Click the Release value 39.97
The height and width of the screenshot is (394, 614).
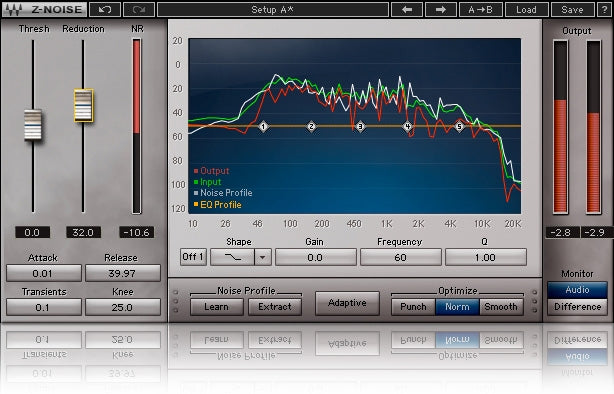123,273
